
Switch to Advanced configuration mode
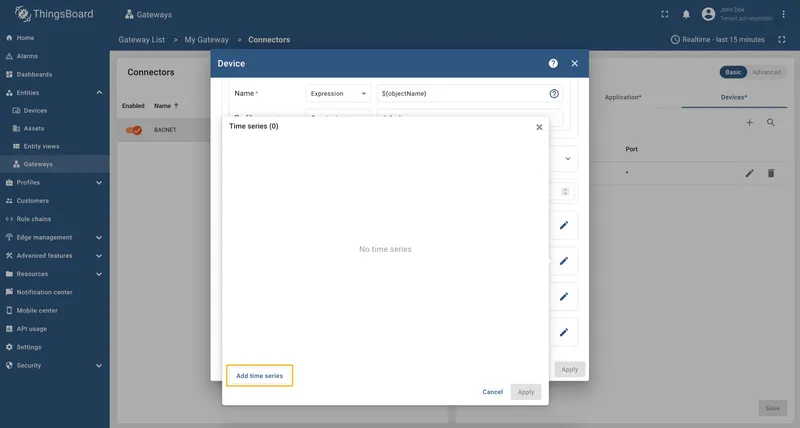click(x=766, y=72)
